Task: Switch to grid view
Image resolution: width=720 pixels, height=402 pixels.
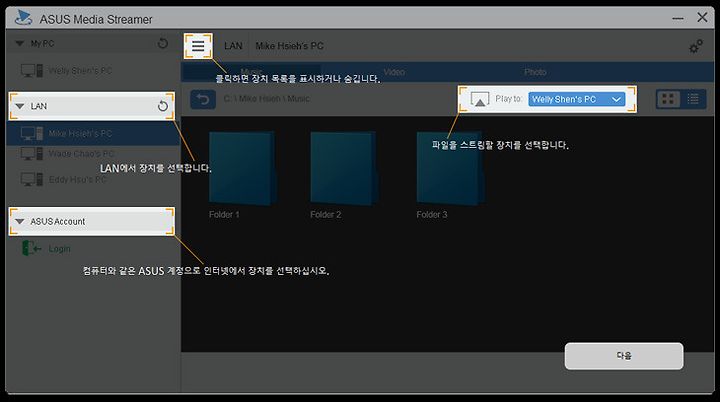Action: (668, 99)
